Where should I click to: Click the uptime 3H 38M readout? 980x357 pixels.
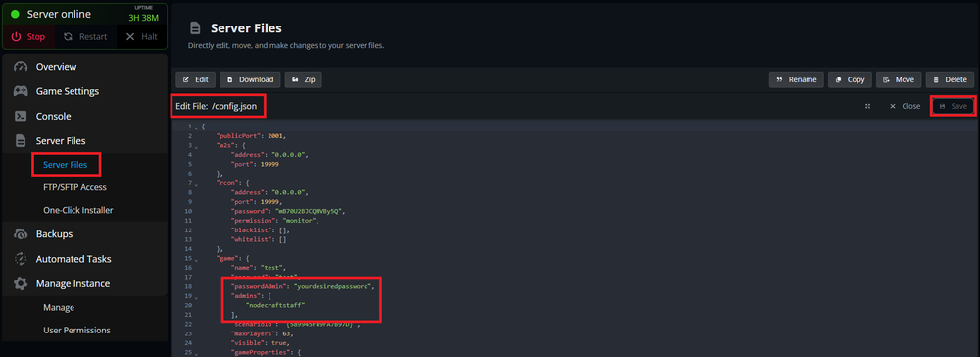[143, 18]
